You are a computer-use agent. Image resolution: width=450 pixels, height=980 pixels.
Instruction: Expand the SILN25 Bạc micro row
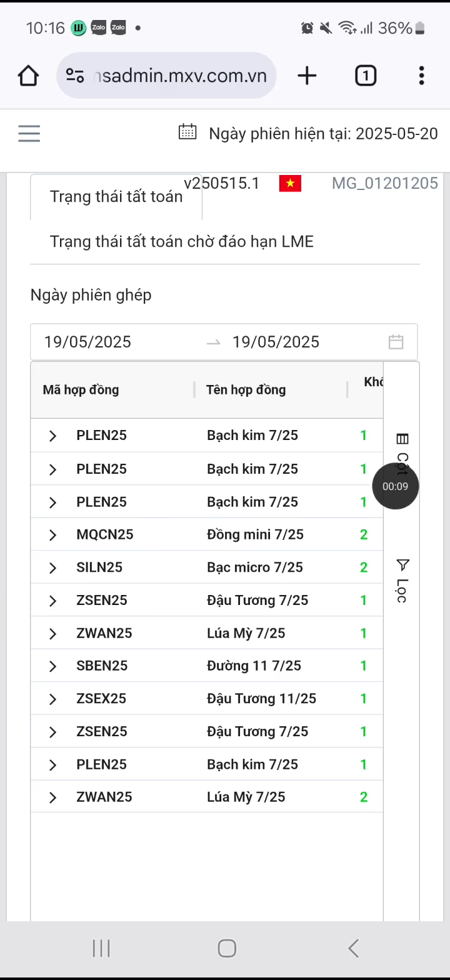click(52, 567)
